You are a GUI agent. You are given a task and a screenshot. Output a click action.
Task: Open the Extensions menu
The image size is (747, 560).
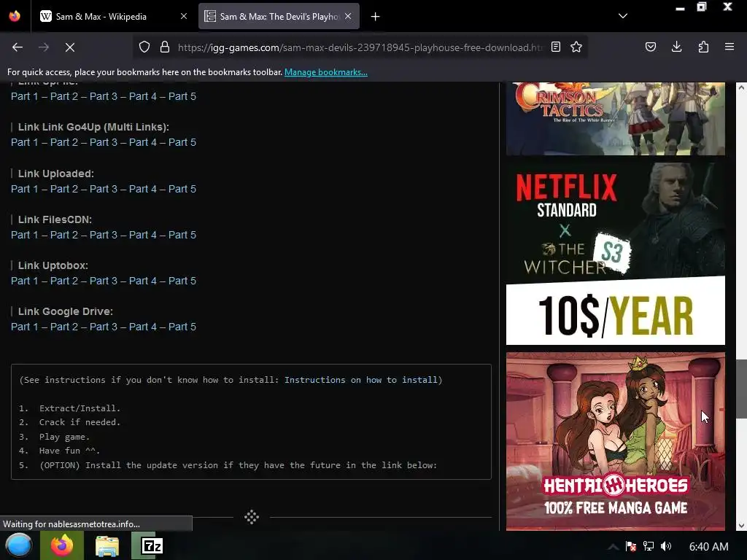[703, 47]
